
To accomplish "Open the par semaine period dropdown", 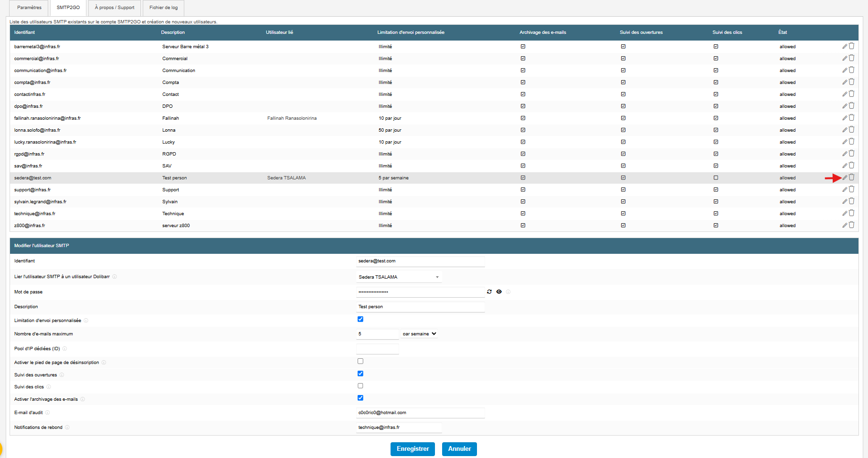I will click(419, 334).
